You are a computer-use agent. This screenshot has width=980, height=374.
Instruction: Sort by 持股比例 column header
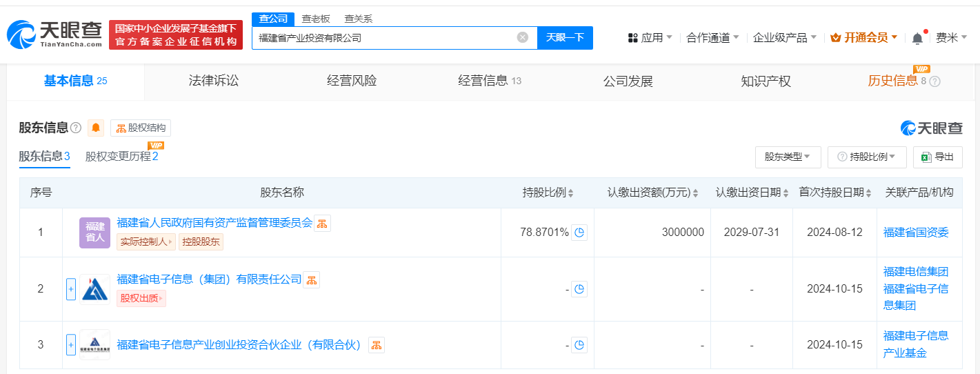[x=548, y=193]
